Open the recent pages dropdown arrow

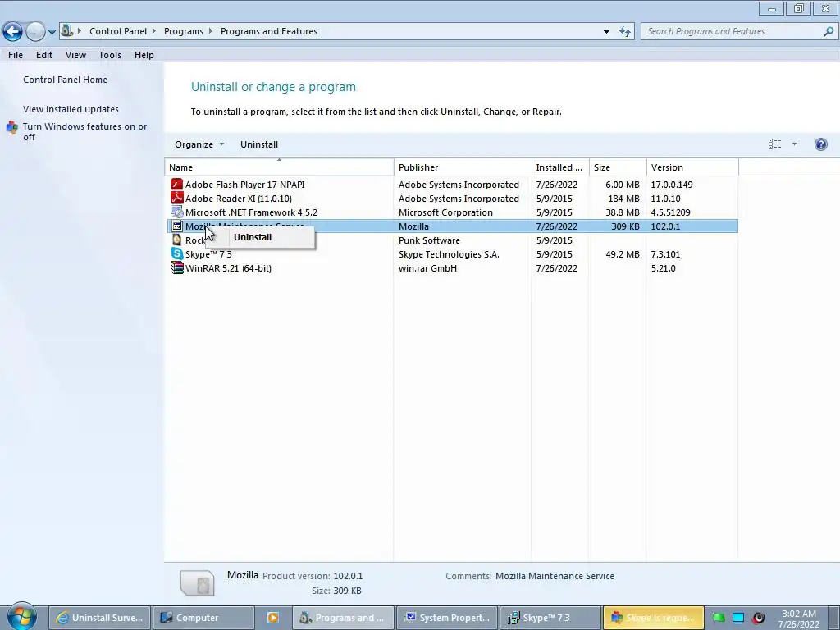tap(52, 32)
